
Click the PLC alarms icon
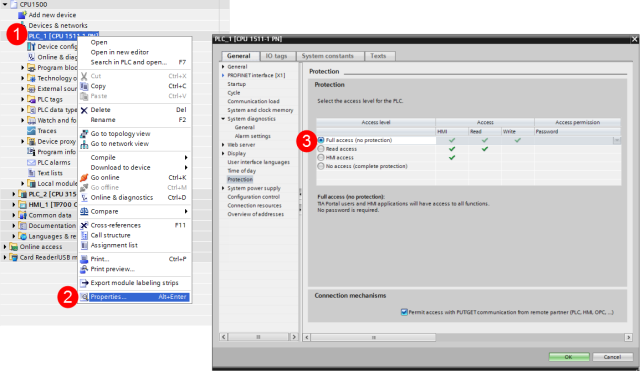[x=31, y=162]
